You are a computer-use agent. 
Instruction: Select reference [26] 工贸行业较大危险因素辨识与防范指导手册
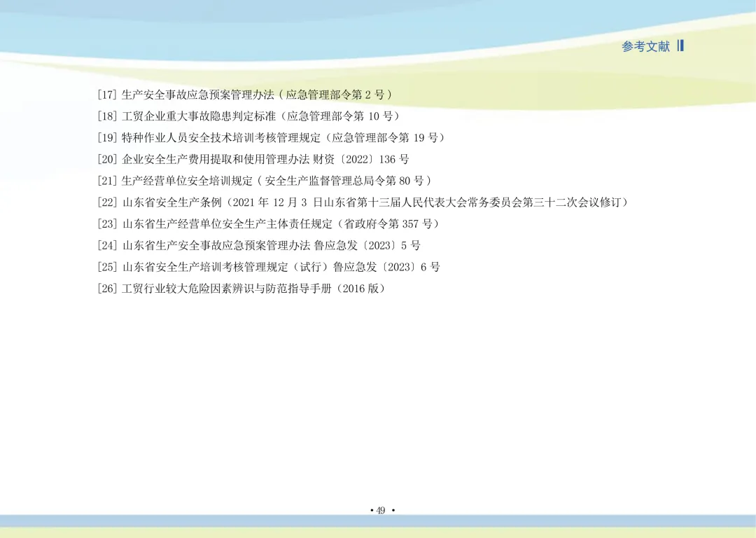point(241,289)
